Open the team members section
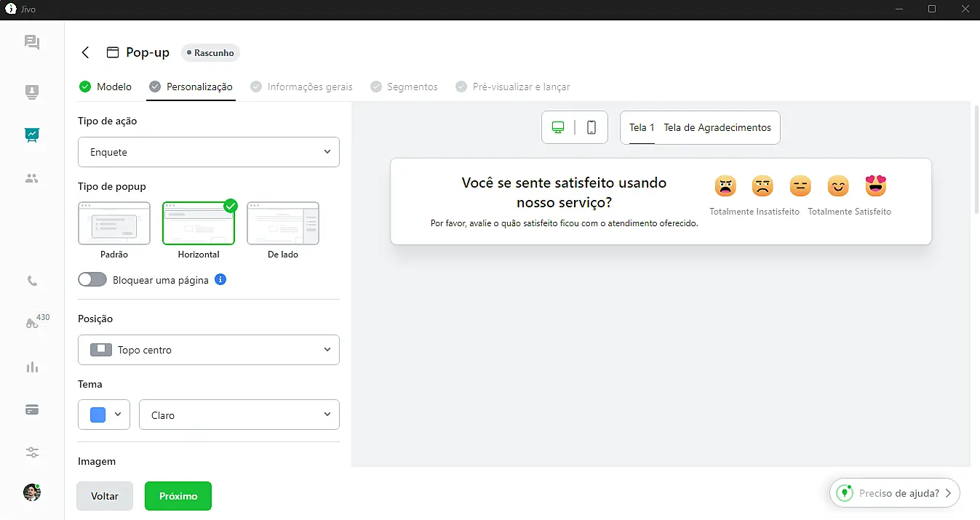Screen dimensions: 980x520 [x=32, y=178]
